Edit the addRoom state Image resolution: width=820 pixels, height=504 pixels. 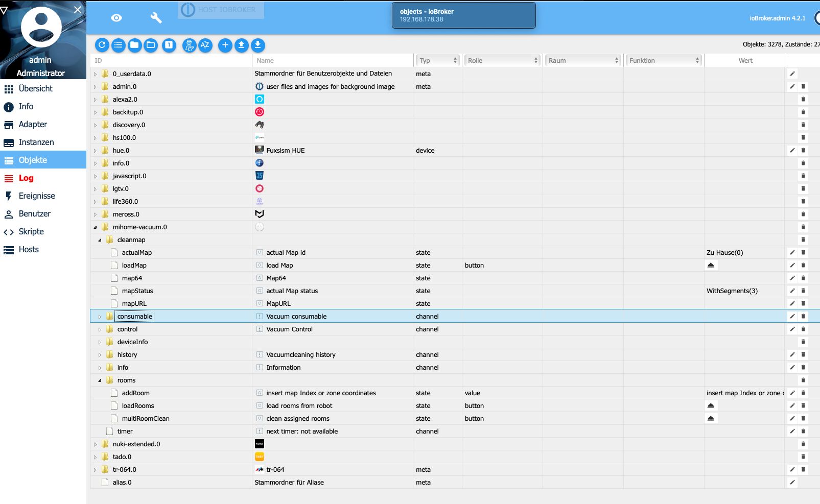point(792,393)
